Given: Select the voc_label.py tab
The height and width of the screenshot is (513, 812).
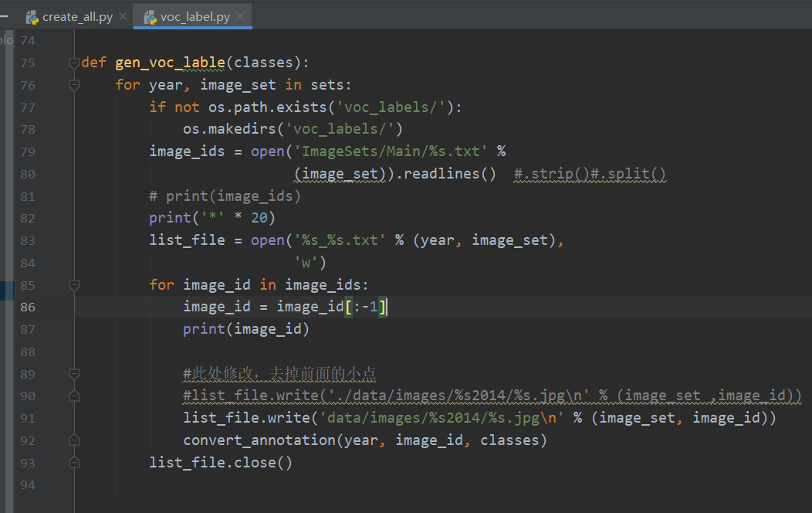Looking at the screenshot, I should coord(193,15).
